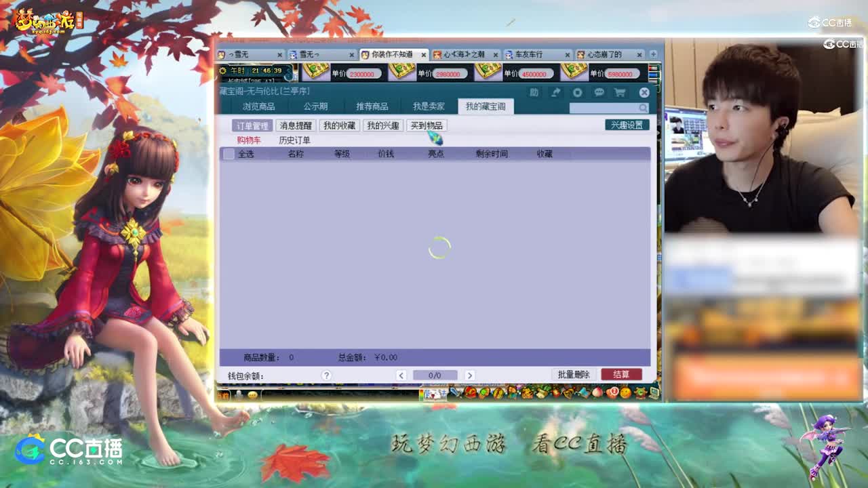Click the 名称 column header
The height and width of the screenshot is (488, 868).
click(x=296, y=154)
